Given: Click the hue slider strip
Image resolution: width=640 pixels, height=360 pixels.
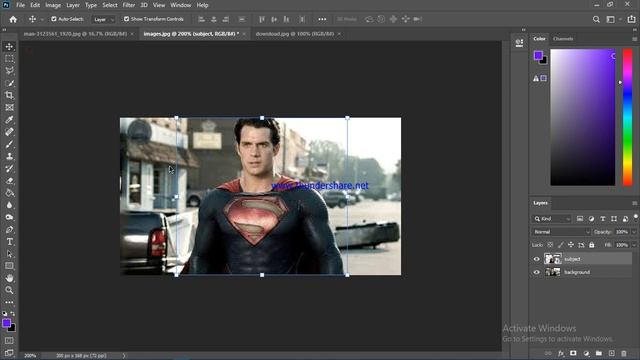Looking at the screenshot, I should pyautogui.click(x=627, y=117).
